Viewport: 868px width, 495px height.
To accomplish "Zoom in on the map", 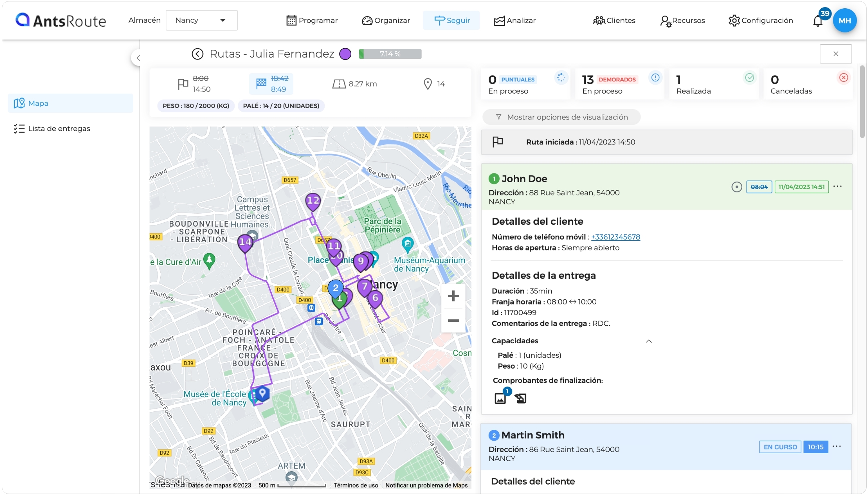I will coord(453,296).
